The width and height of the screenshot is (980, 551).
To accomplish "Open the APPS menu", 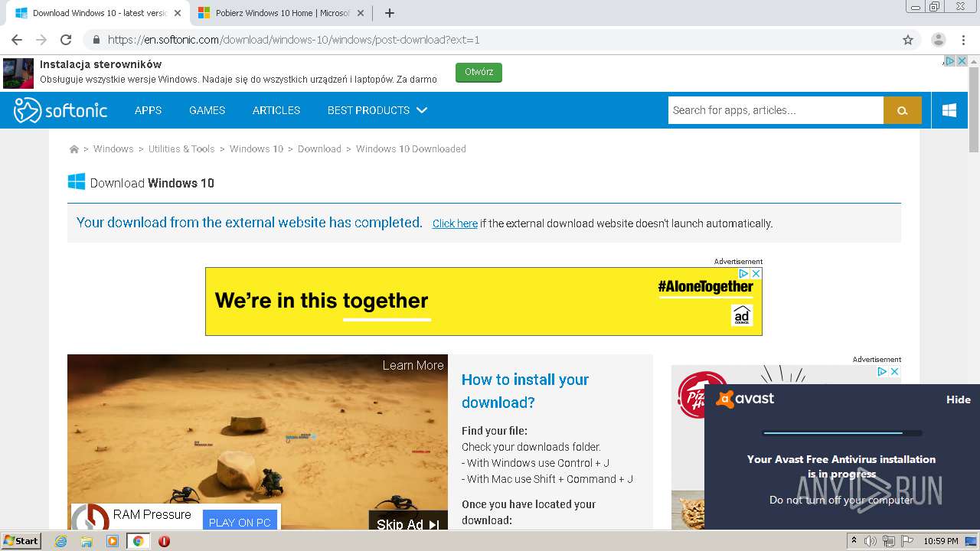I will [148, 110].
